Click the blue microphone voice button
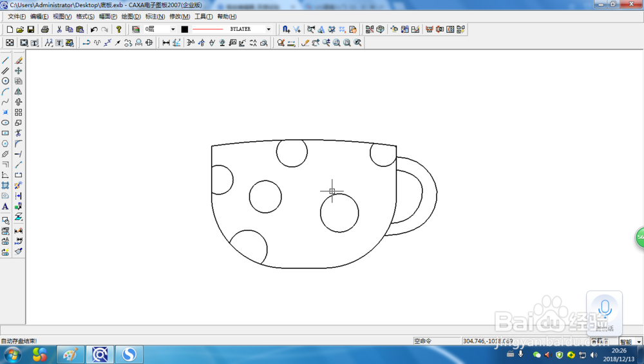 click(605, 308)
